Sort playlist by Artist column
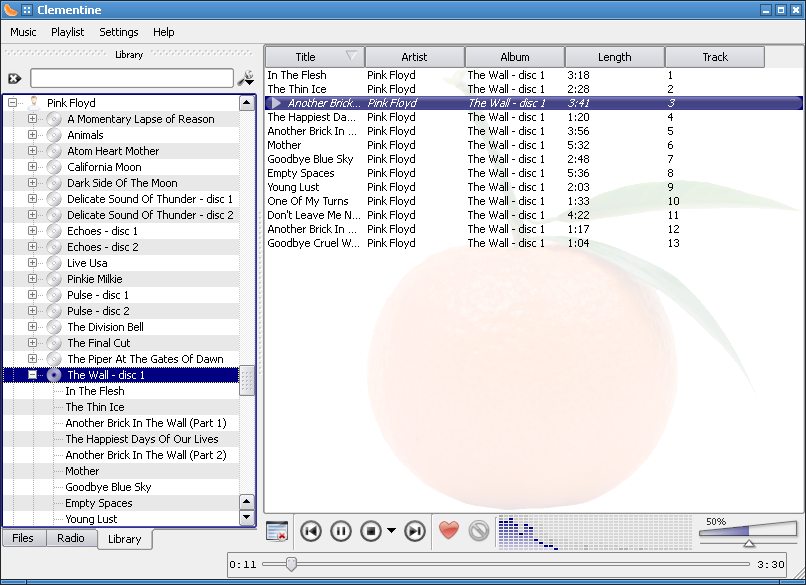This screenshot has height=585, width=806. pyautogui.click(x=414, y=57)
